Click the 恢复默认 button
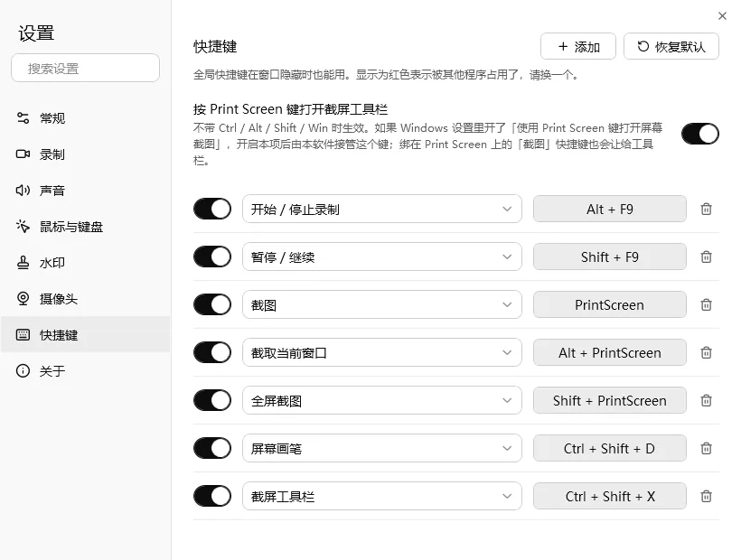Image resolution: width=741 pixels, height=560 pixels. (x=671, y=46)
